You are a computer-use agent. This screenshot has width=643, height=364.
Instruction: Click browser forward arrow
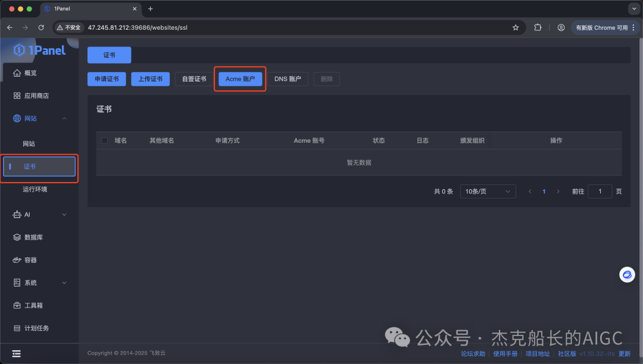point(26,27)
